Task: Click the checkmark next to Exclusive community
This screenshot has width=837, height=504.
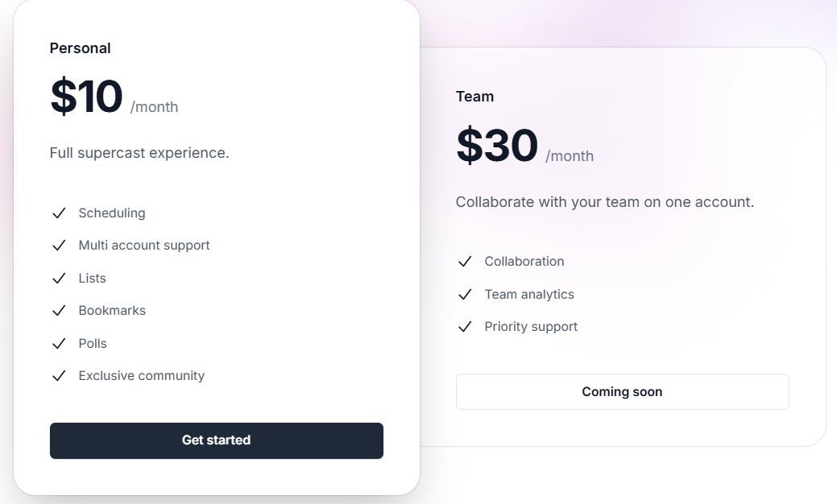Action: click(x=59, y=376)
